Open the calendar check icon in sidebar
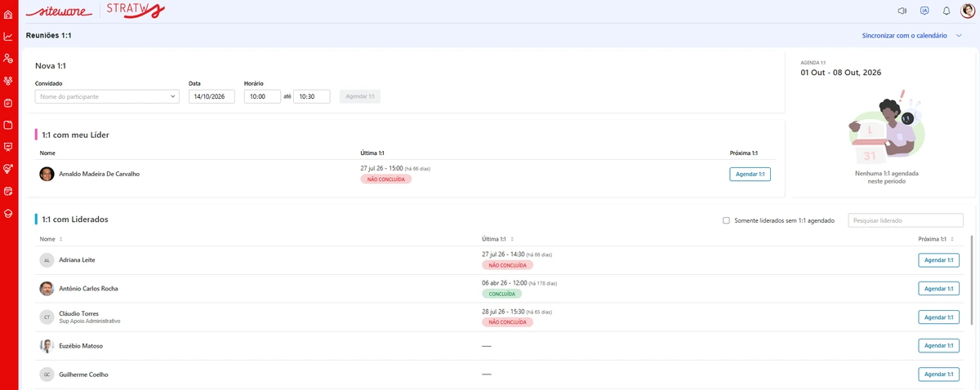 point(8,191)
